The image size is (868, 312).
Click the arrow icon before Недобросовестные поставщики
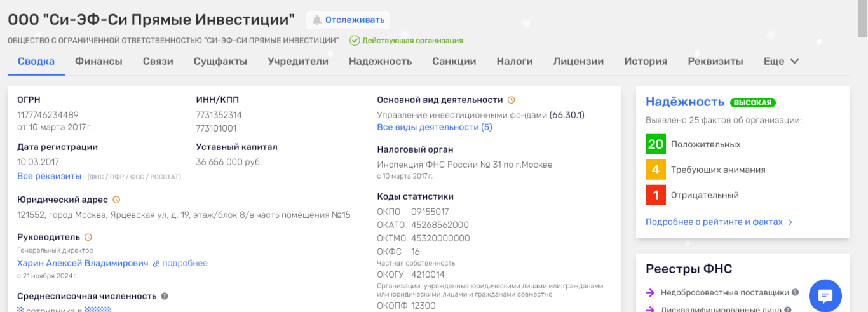(650, 293)
